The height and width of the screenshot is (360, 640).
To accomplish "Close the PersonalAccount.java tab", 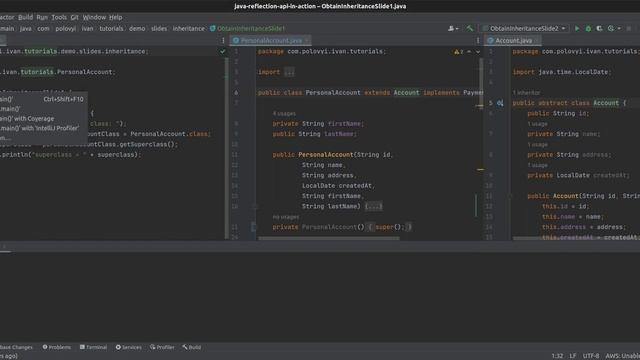I will click(307, 40).
